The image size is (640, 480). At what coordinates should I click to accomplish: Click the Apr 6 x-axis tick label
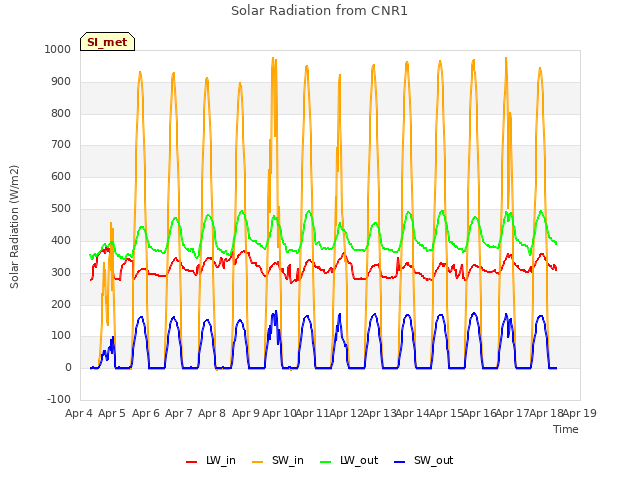[x=146, y=413]
